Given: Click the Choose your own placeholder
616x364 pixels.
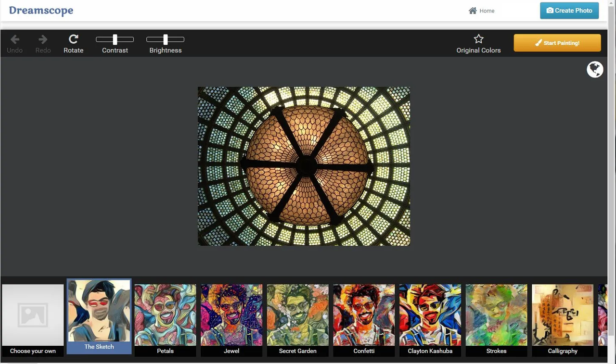Looking at the screenshot, I should click(32, 315).
